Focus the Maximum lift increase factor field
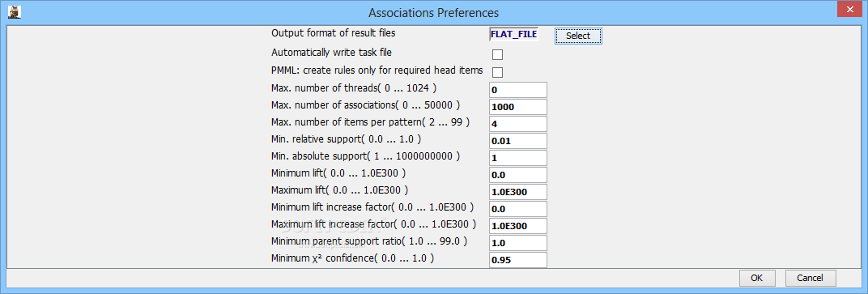 518,226
